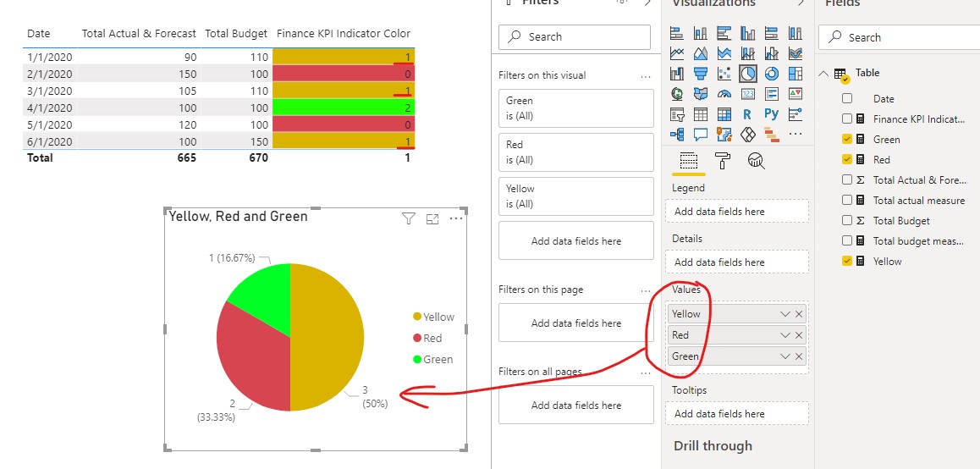This screenshot has width=980, height=469.
Task: Click the filter icon on pie visual header
Action: pyautogui.click(x=409, y=218)
